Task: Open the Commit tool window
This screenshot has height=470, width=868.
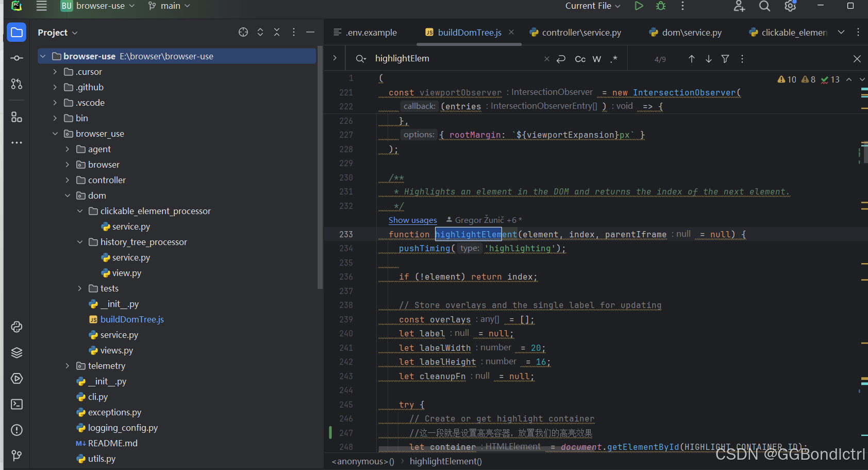Action: (16, 58)
